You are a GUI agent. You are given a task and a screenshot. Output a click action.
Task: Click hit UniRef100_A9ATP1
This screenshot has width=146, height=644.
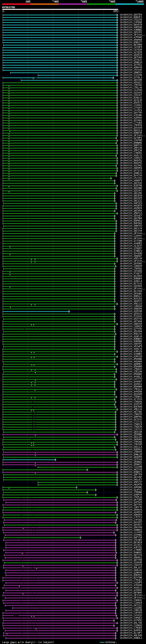pos(131,344)
